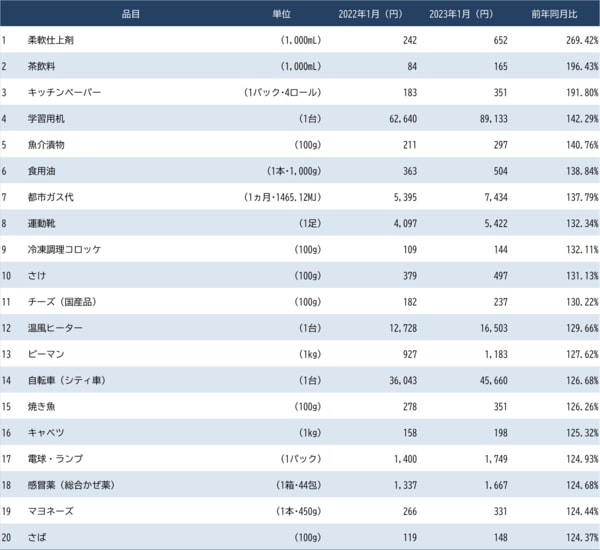
Task: Select the 温風ヒーター item name
Action: pos(55,328)
